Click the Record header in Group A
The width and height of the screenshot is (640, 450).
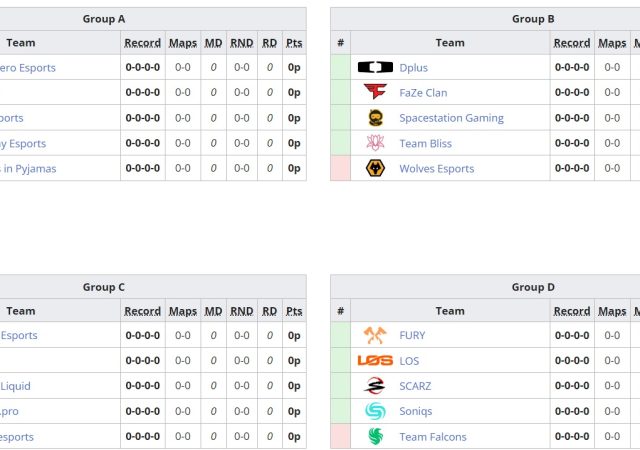point(142,43)
